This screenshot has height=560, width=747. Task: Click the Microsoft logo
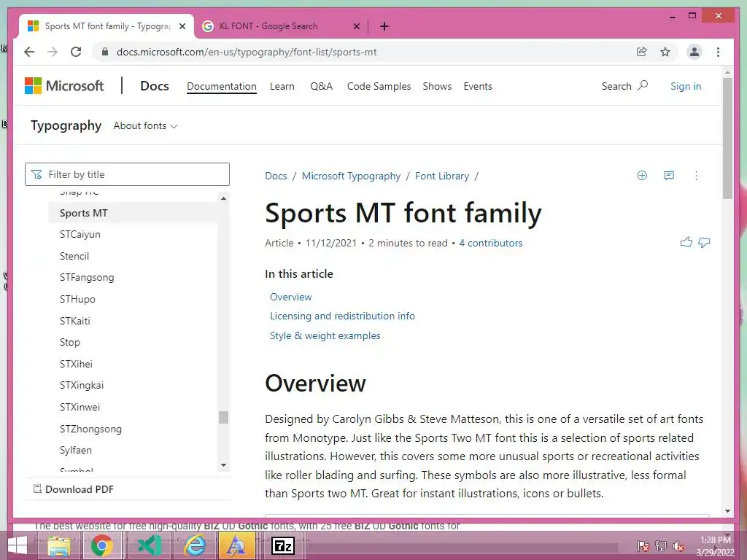click(64, 86)
